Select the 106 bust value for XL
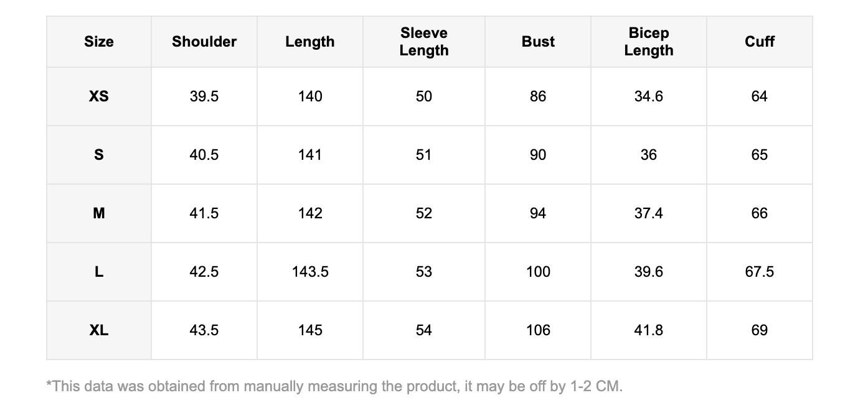The height and width of the screenshot is (408, 868). (538, 330)
